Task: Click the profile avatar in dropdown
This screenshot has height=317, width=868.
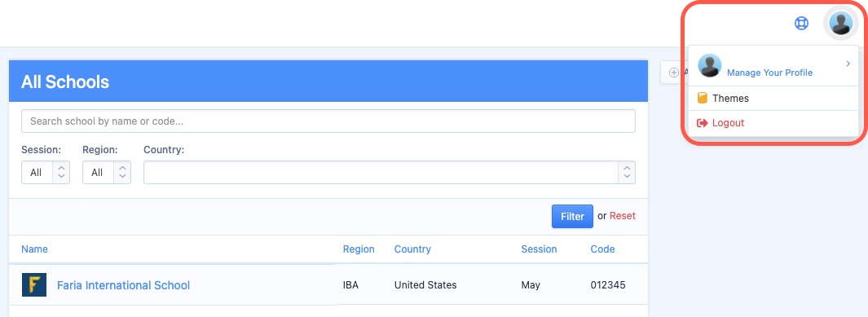Action: [x=710, y=65]
